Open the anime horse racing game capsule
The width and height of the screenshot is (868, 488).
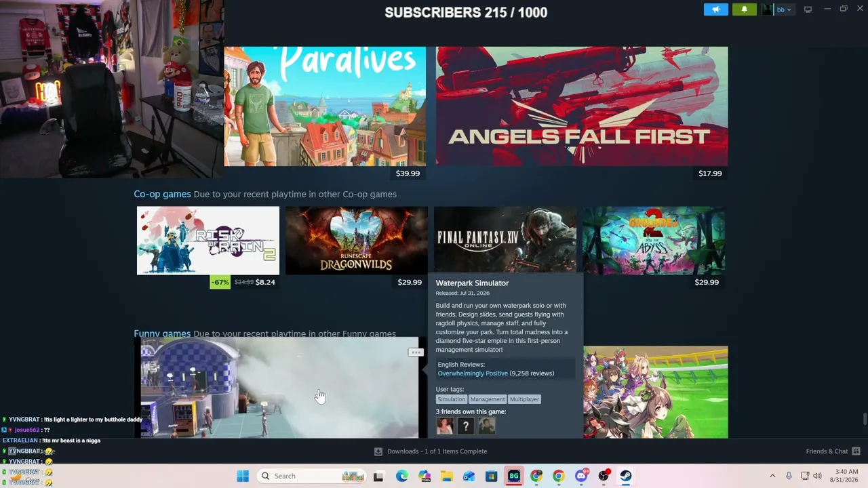coord(656,392)
